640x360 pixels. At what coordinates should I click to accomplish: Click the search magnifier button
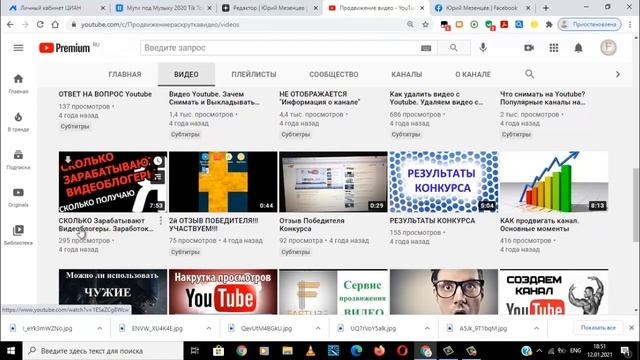453,48
